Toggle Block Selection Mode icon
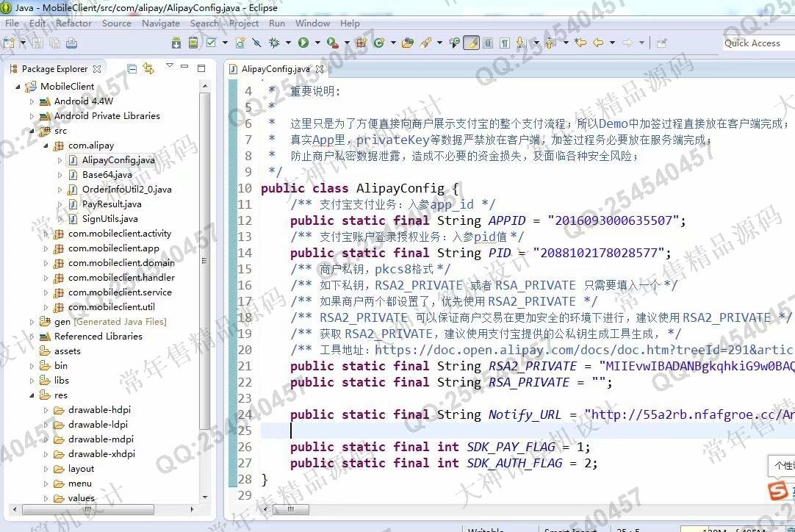Image resolution: width=795 pixels, height=532 pixels. point(488,43)
